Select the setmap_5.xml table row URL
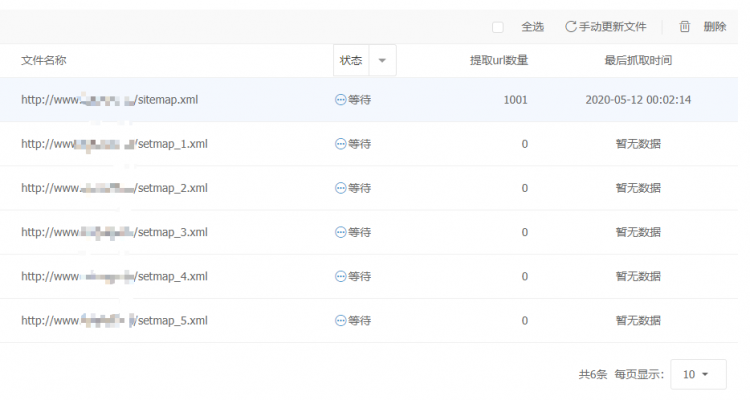Viewport: 750px width, 400px height. (114, 320)
